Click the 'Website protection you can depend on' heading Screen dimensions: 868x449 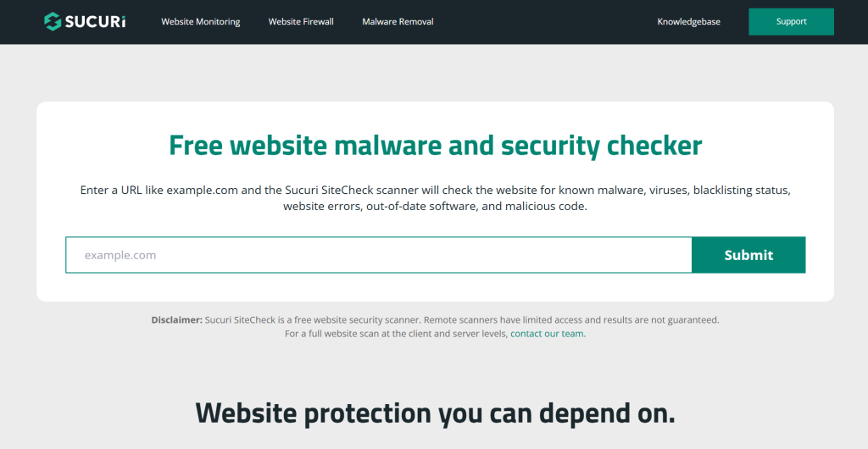[435, 413]
